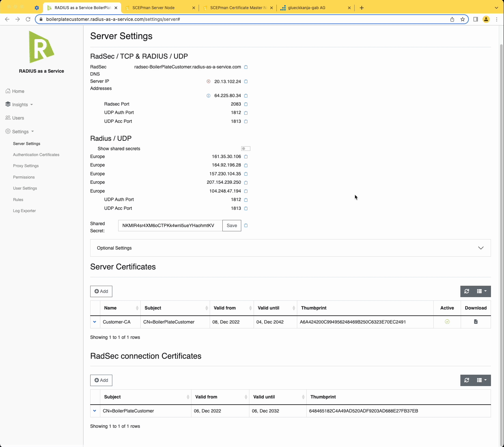
Task: Open Authentication Certificates settings
Action: [36, 155]
